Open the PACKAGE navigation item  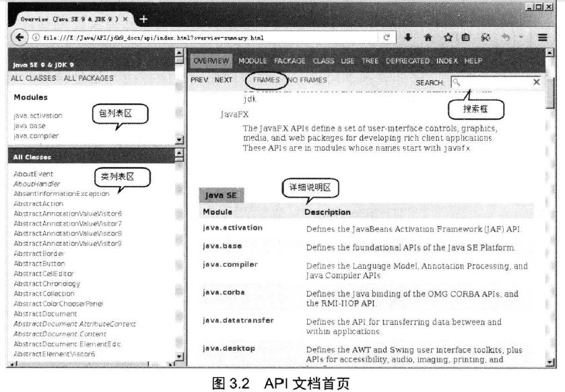[x=290, y=61]
